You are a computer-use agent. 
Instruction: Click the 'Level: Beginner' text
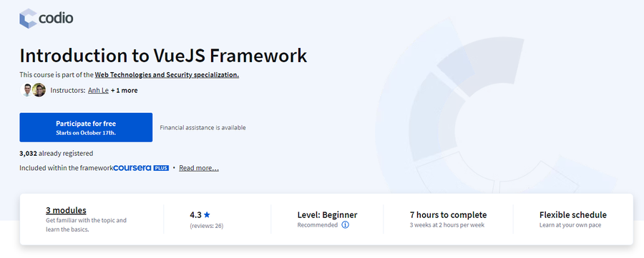point(327,215)
